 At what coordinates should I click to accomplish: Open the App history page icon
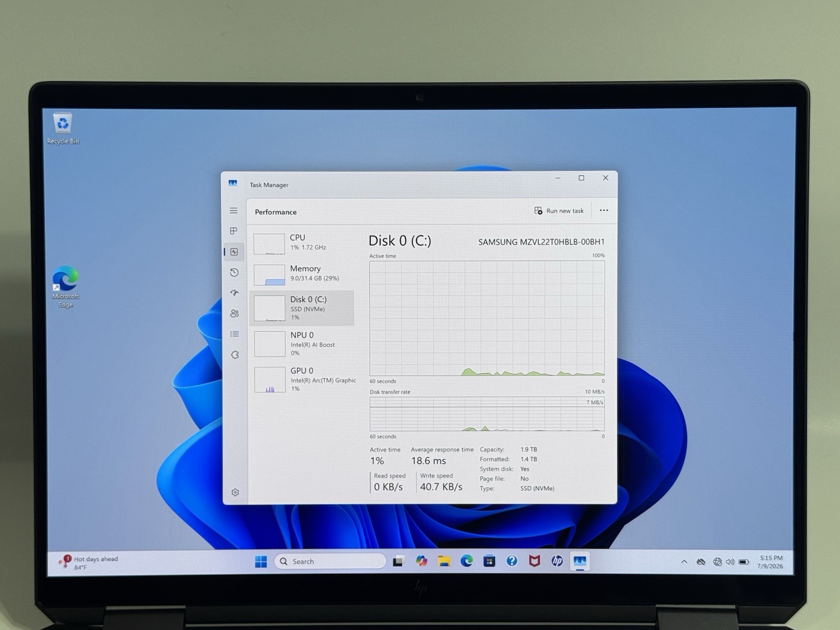point(234,272)
